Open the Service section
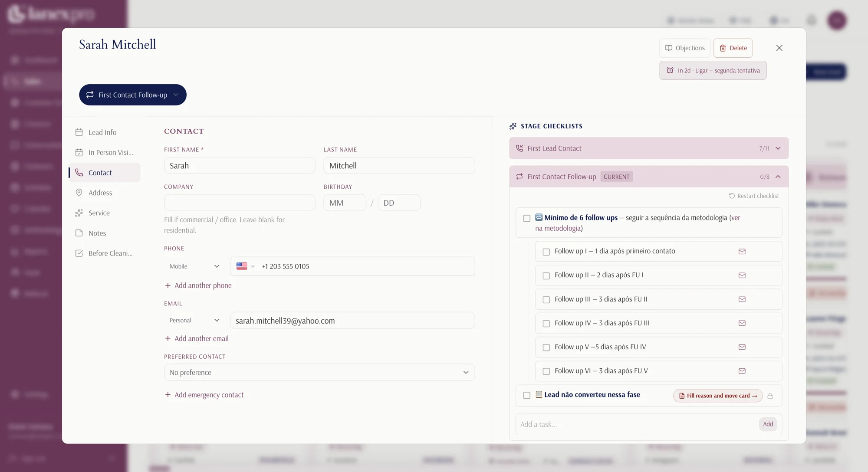868x472 pixels. click(x=104, y=213)
